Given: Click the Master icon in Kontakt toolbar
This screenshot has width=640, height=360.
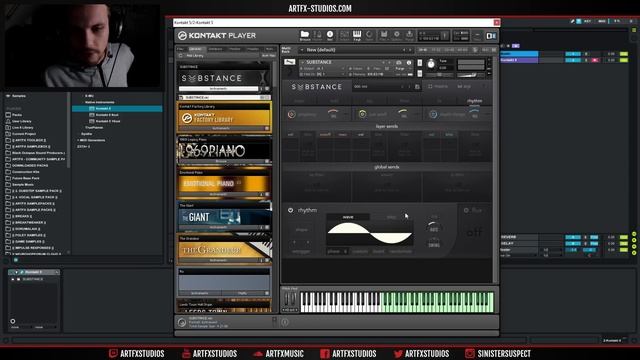Looking at the screenshot, I should pos(317,36).
